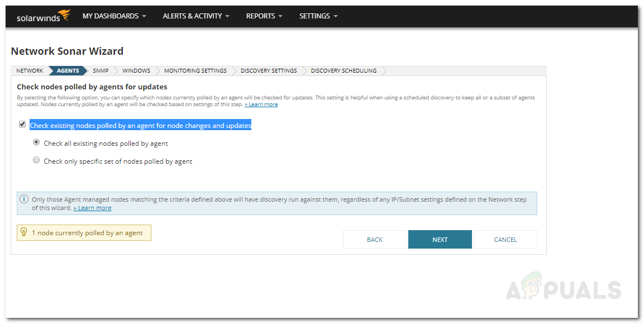Screen dimensions: 644x324
Task: Click the lightbulb icon beside node count
Action: click(x=24, y=232)
